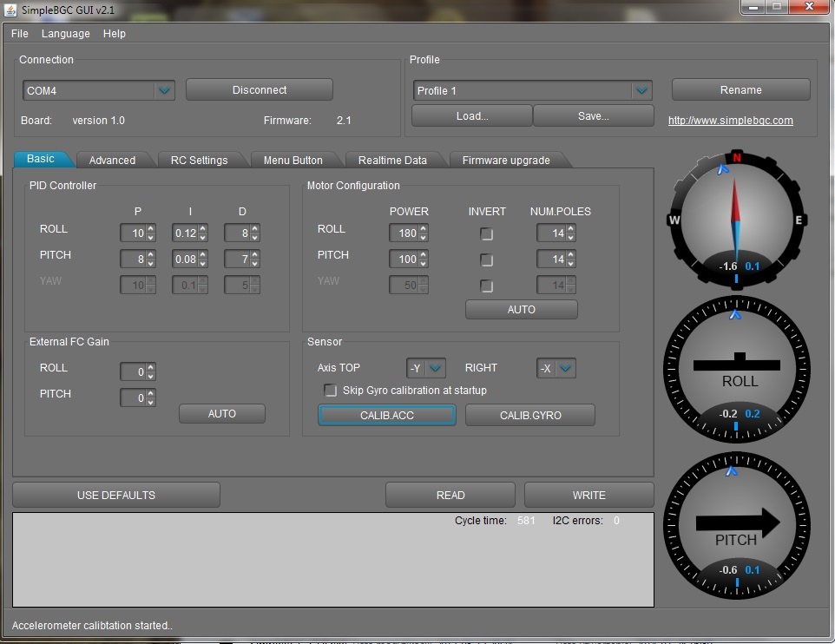Open the Language menu
835x644 pixels.
pos(65,34)
